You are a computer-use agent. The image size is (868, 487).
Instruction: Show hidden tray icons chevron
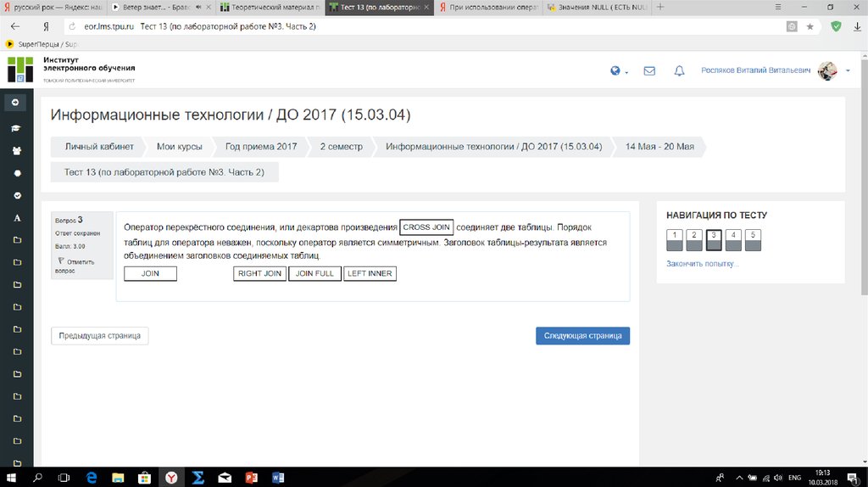pyautogui.click(x=739, y=477)
